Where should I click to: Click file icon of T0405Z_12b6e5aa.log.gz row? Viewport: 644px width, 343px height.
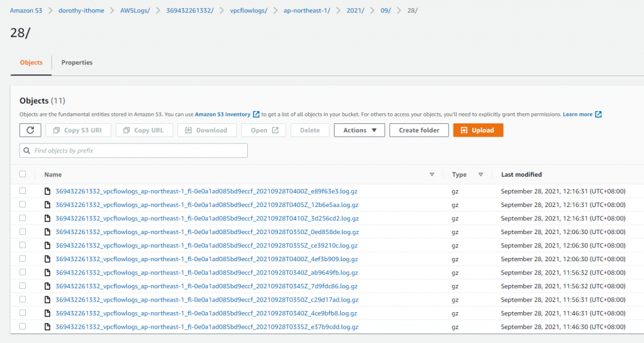[47, 205]
